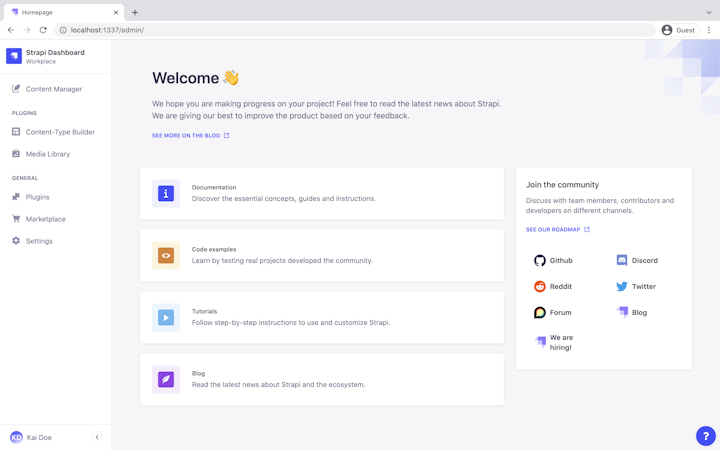
Task: Open a new browser tab
Action: 135,12
